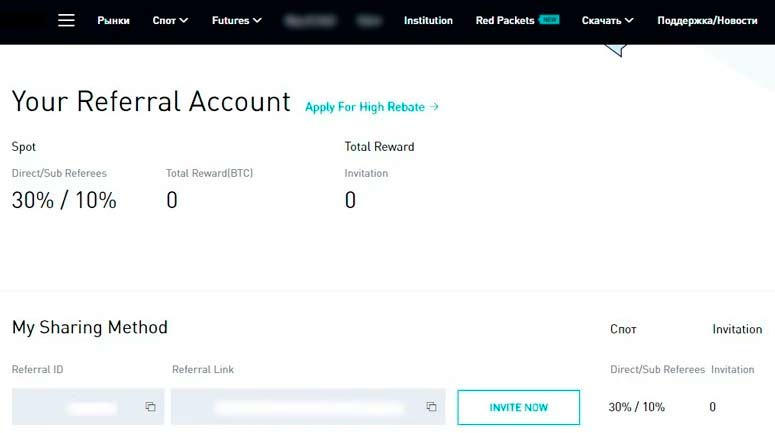Copy the Referral ID with copy icon

150,407
